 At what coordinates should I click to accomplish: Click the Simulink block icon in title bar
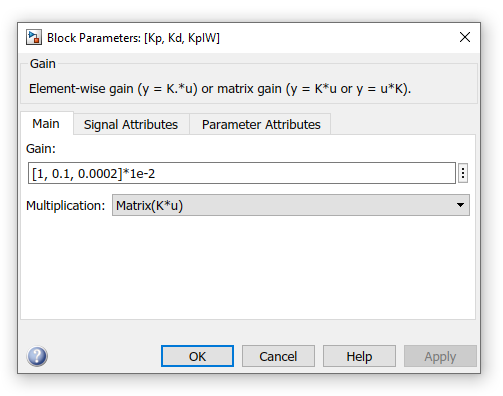click(x=34, y=37)
